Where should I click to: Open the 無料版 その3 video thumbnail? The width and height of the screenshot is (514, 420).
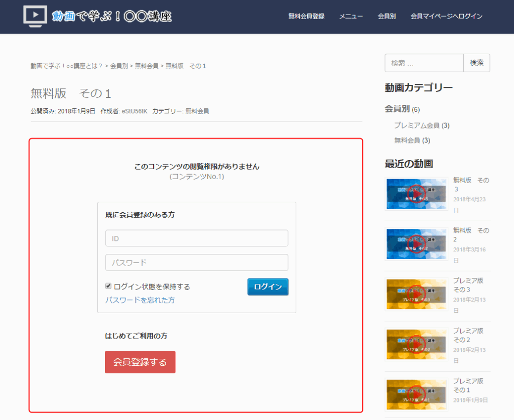coord(416,193)
